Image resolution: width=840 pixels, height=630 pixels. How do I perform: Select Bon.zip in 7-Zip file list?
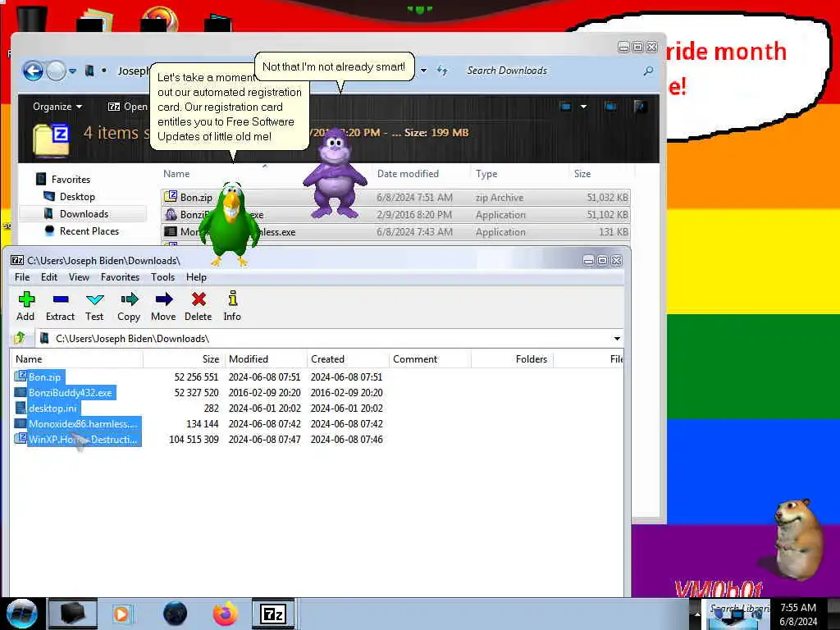(44, 377)
